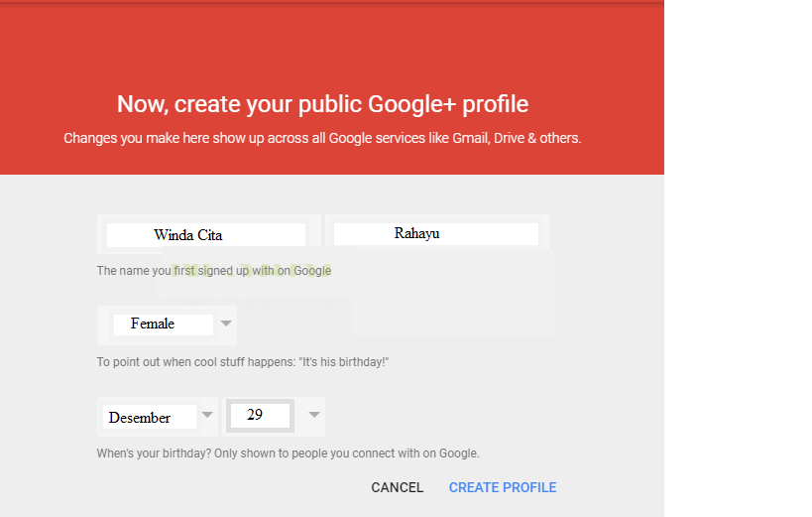Open the day dropdown arrow next to 29
The image size is (812, 517).
(x=314, y=415)
